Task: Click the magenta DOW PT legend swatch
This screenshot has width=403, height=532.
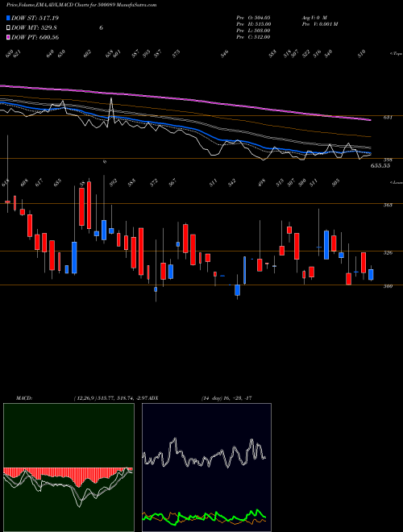Action: (8, 37)
